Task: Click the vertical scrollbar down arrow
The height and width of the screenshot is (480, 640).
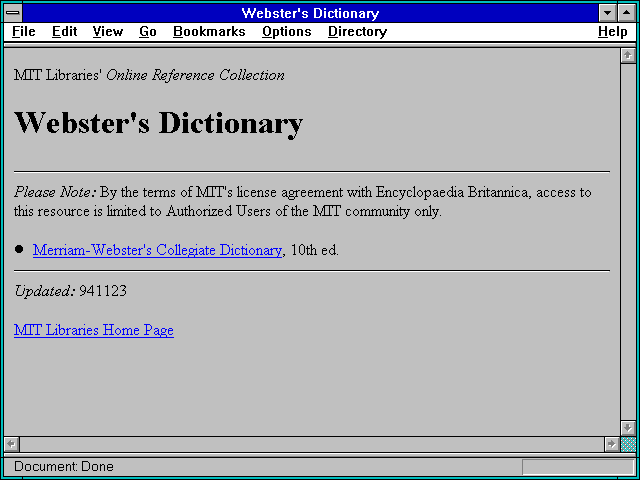Action: click(x=628, y=428)
